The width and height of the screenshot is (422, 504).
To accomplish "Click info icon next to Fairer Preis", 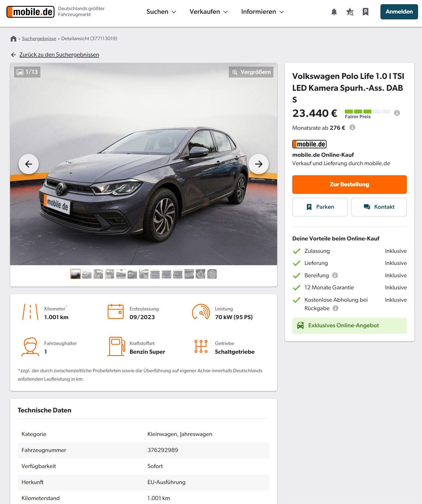I will (397, 113).
